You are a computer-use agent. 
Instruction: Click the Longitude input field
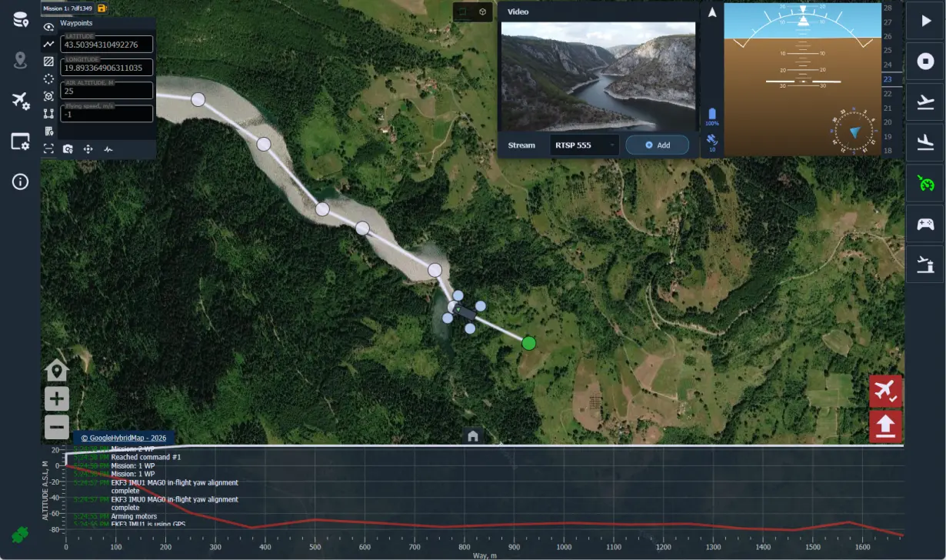[x=107, y=68]
